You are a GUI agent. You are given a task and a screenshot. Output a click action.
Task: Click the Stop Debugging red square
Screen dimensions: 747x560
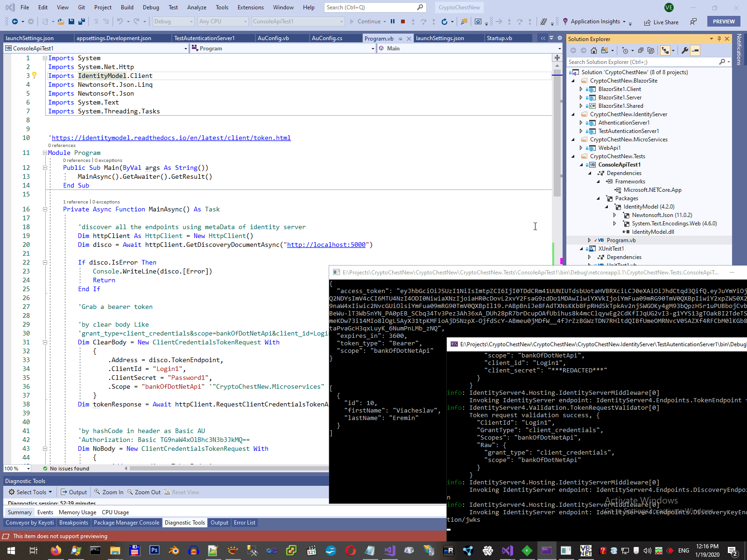pos(402,21)
